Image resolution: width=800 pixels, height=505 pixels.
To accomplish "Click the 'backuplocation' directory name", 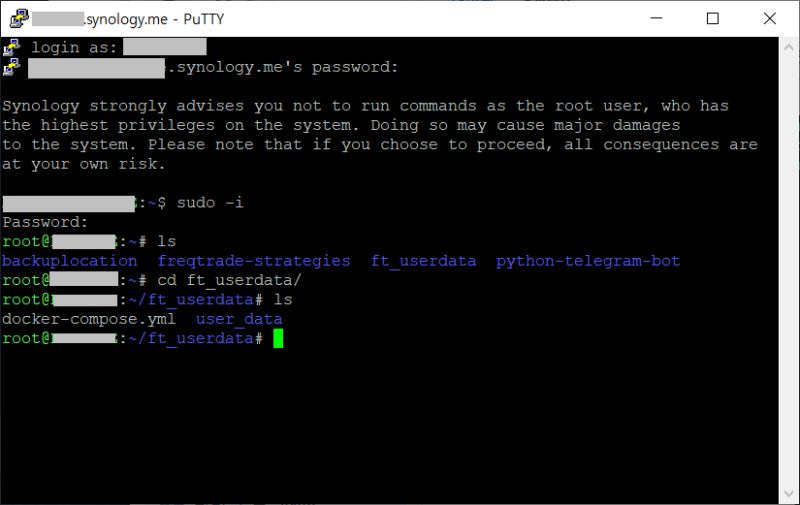I will pyautogui.click(x=70, y=261).
